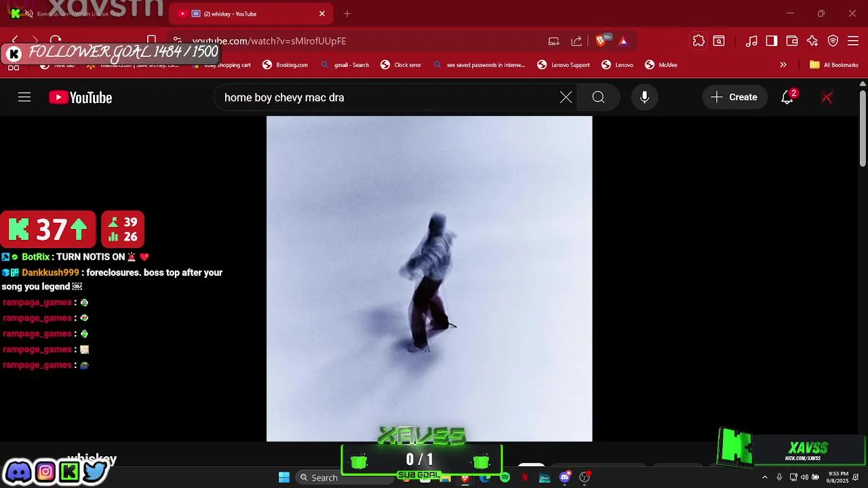Open the Brave Rewards triangle icon
This screenshot has width=868, height=488.
pos(623,41)
